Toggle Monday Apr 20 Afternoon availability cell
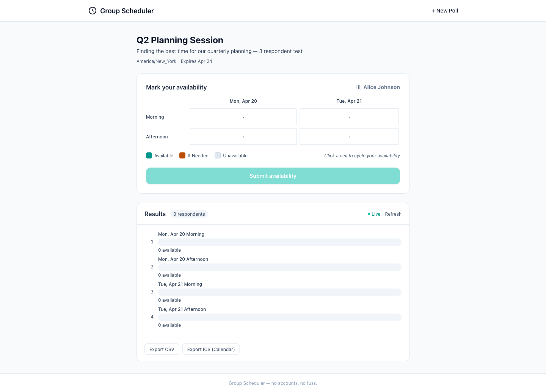The width and height of the screenshot is (546, 392). 243,136
